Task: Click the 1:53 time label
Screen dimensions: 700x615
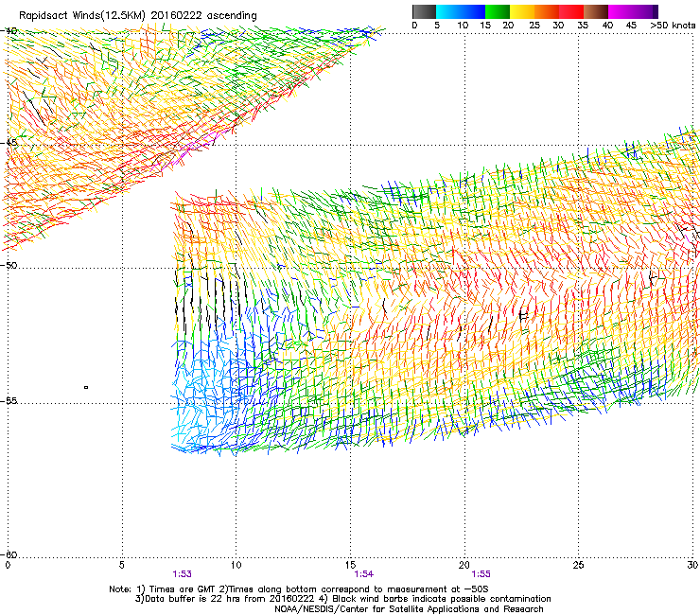Action: pyautogui.click(x=183, y=574)
